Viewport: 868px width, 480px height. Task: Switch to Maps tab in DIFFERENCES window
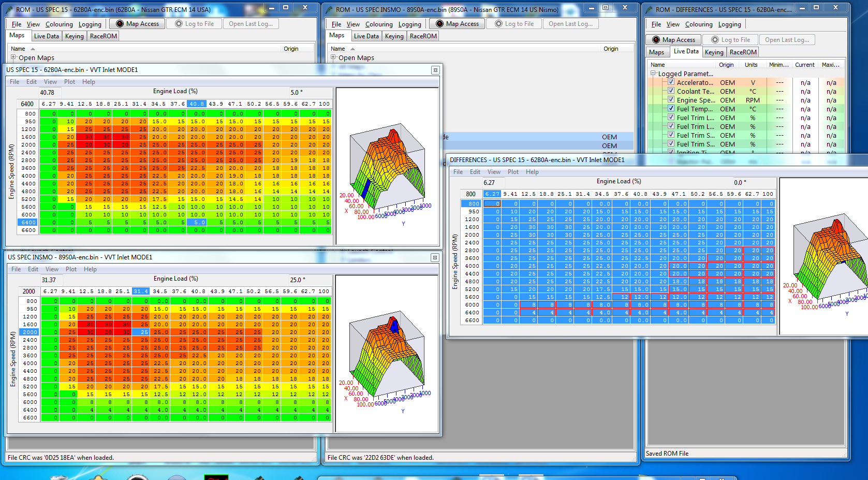click(656, 52)
